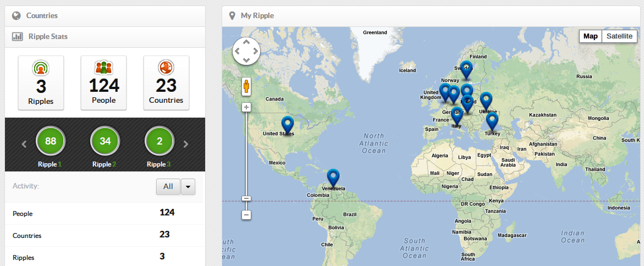
Task: Click the Activity: label
Action: [26, 186]
